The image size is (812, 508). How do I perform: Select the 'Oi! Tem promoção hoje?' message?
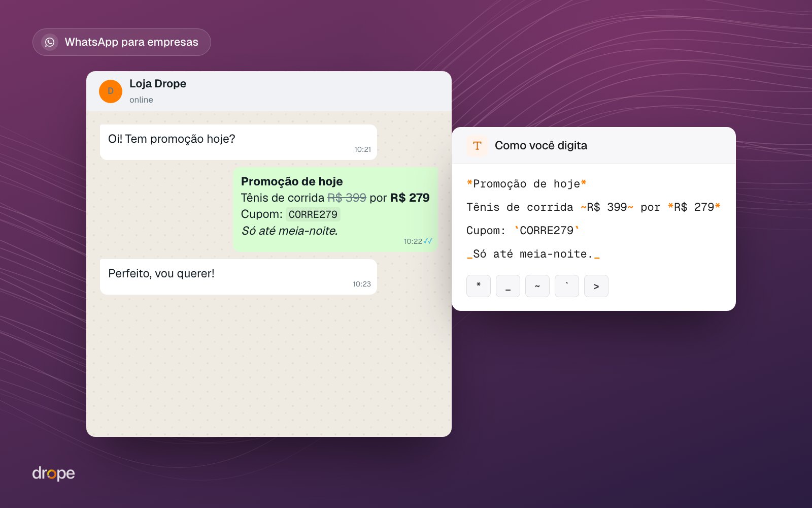[239, 142]
